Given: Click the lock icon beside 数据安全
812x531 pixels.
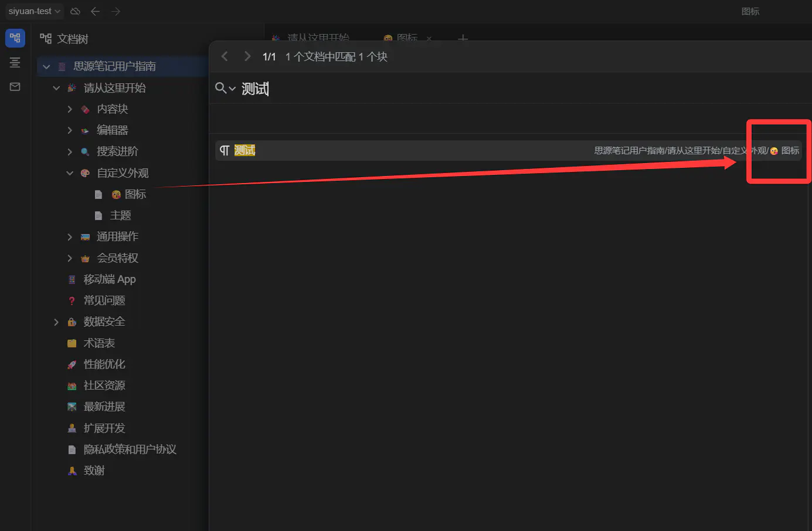Looking at the screenshot, I should tap(72, 322).
